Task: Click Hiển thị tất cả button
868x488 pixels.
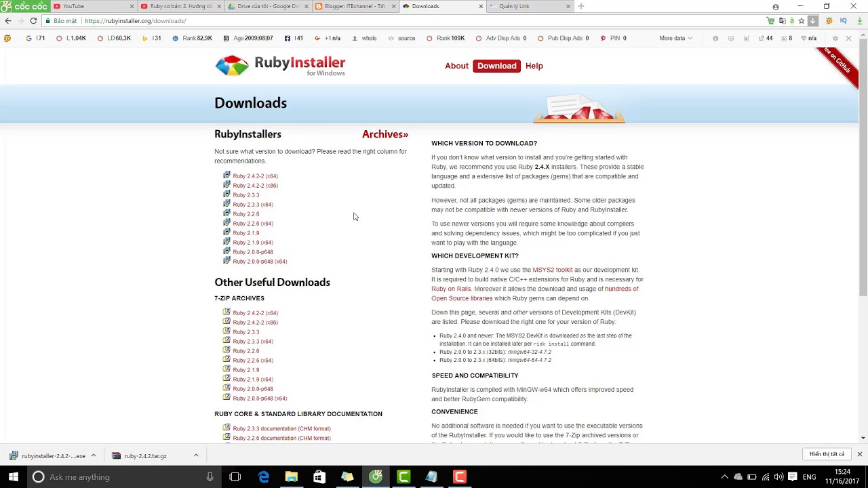Action: (827, 454)
